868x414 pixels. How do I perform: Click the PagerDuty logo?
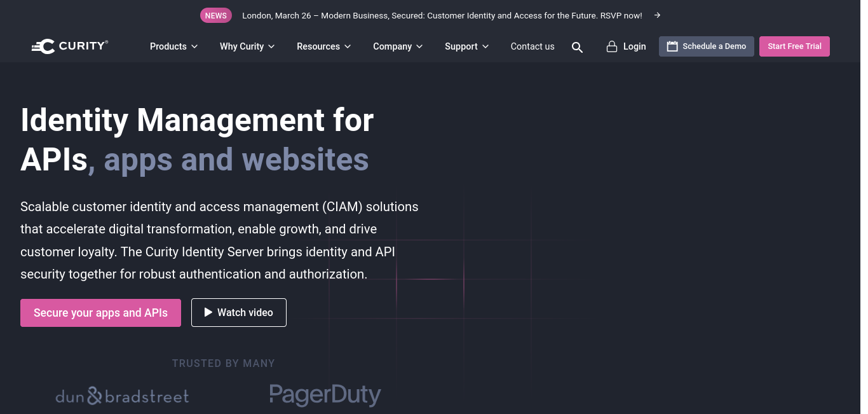point(325,395)
